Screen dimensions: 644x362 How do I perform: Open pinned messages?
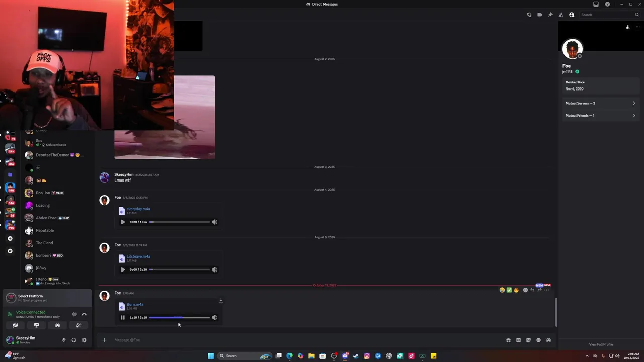pyautogui.click(x=550, y=15)
